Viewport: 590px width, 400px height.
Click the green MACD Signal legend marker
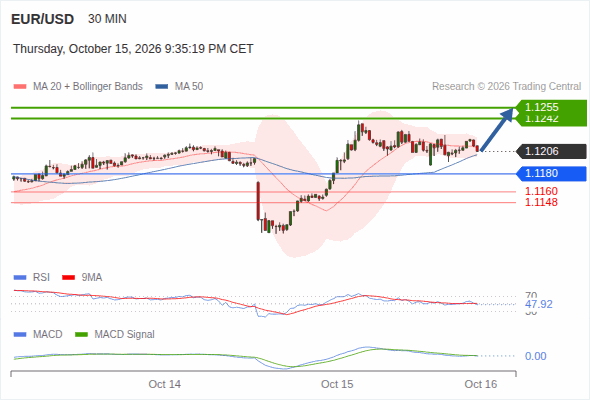[81, 335]
